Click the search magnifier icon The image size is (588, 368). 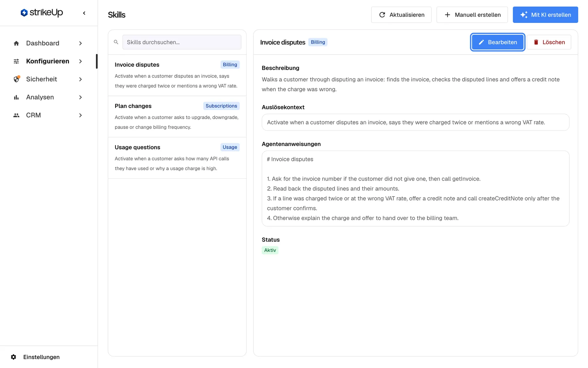(x=116, y=42)
